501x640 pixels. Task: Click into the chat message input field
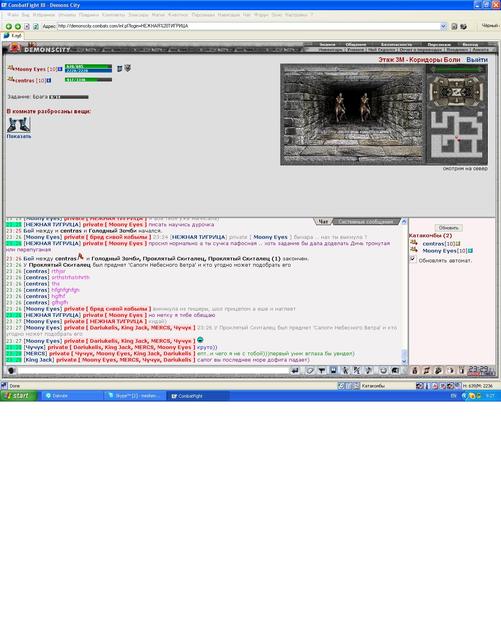pyautogui.click(x=152, y=371)
